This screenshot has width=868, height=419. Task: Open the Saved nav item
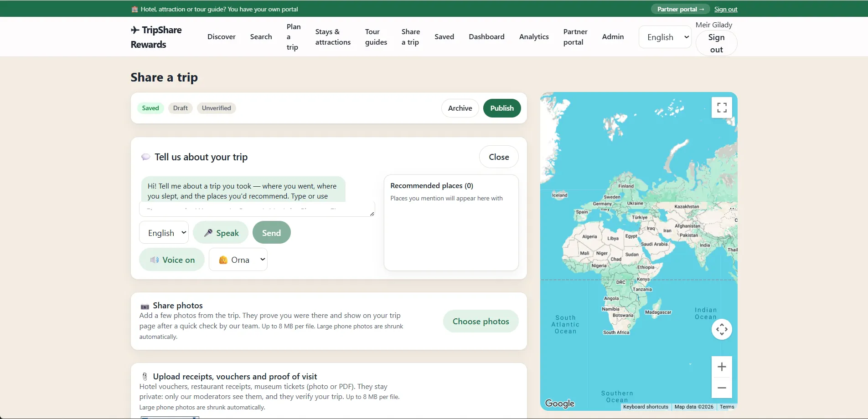tap(444, 37)
